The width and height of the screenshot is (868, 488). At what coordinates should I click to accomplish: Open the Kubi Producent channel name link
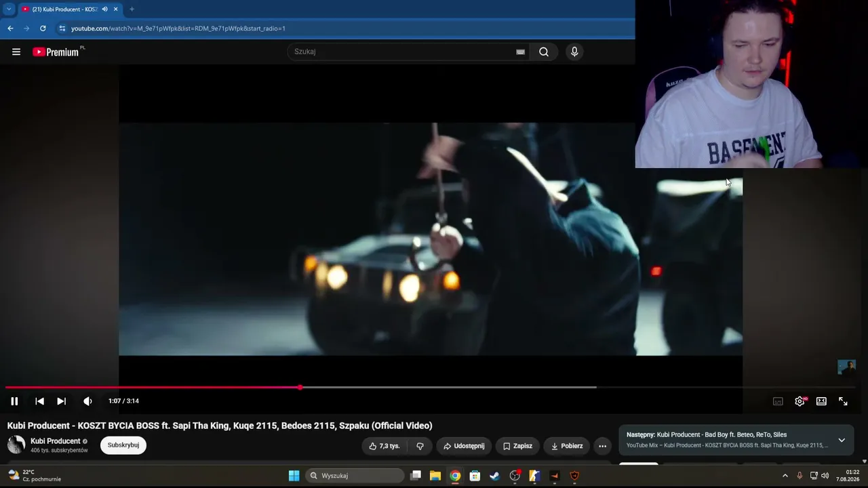coord(56,441)
